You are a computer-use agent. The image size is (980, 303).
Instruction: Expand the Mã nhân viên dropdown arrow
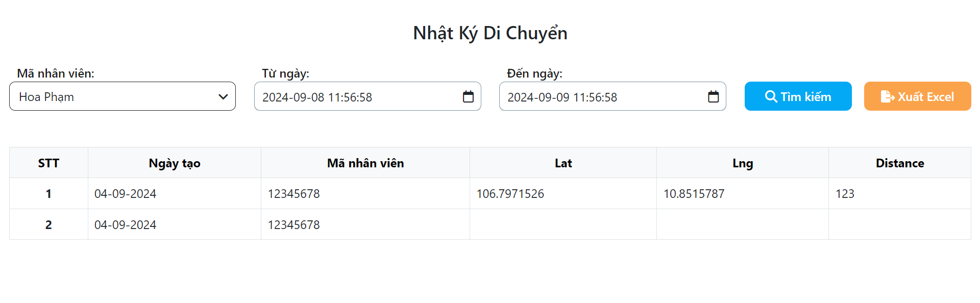click(x=223, y=96)
